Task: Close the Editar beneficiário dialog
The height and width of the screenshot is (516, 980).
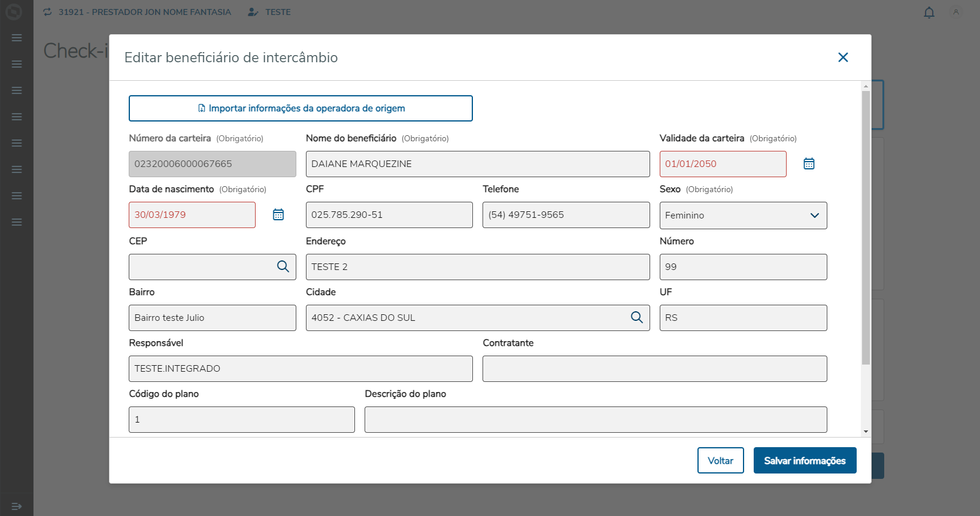Action: [x=843, y=57]
